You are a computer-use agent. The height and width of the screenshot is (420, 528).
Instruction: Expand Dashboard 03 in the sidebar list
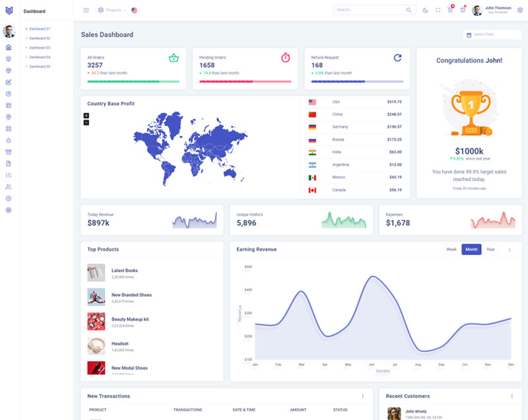(40, 48)
